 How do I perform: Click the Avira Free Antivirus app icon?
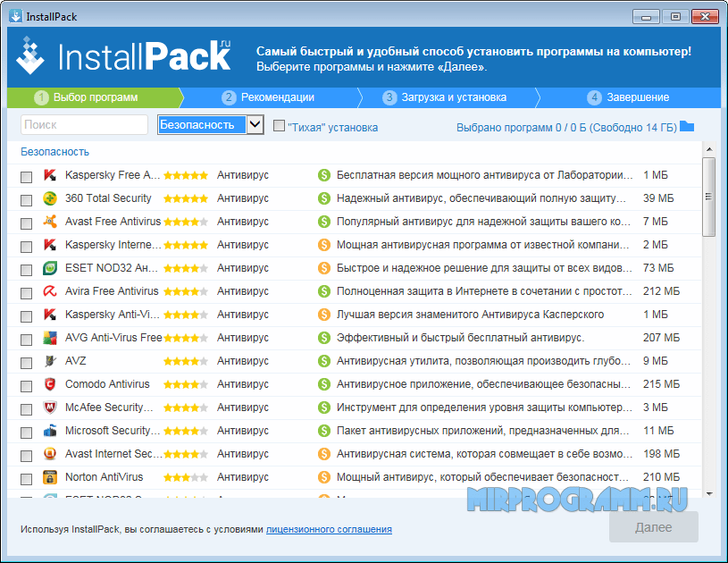[x=50, y=291]
